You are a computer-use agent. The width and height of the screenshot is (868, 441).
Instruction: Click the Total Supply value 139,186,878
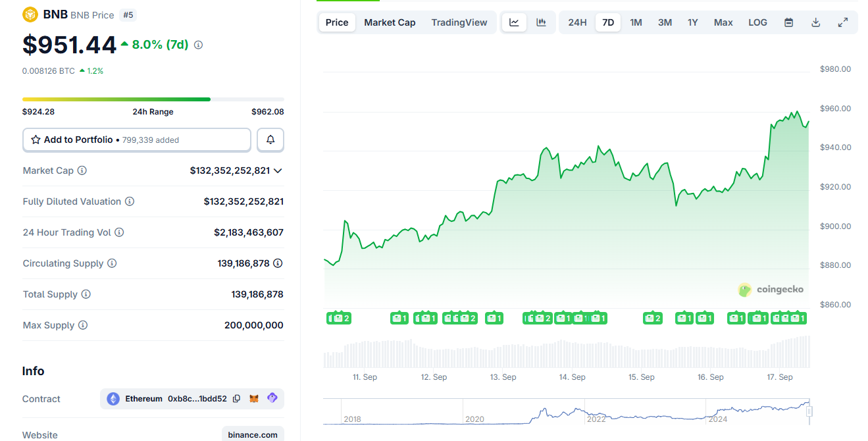click(257, 294)
